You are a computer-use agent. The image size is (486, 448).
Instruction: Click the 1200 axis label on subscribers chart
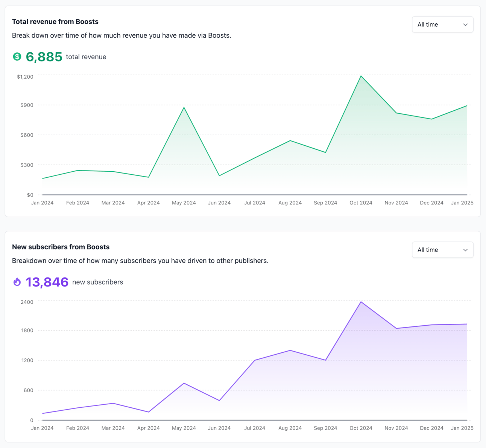click(x=27, y=360)
